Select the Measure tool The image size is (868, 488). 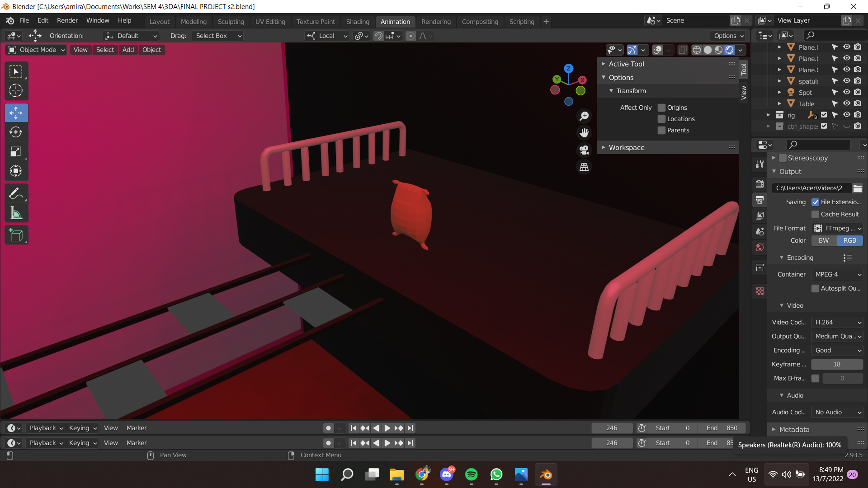pyautogui.click(x=16, y=212)
